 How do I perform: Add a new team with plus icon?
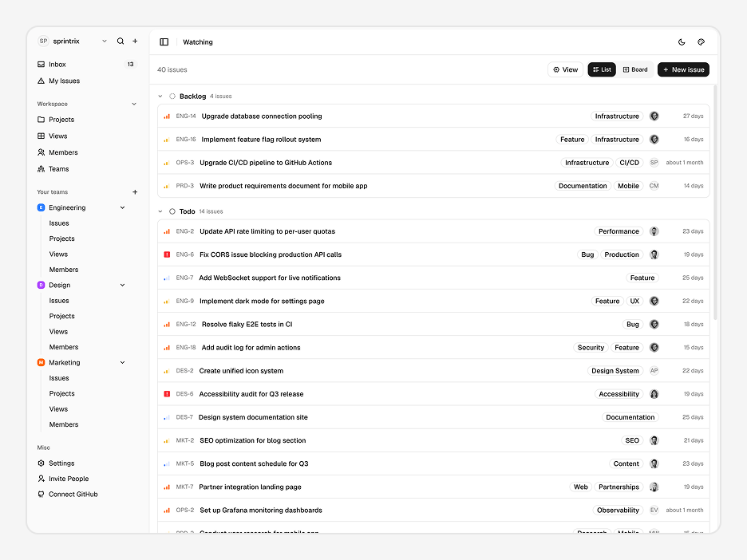pos(136,192)
